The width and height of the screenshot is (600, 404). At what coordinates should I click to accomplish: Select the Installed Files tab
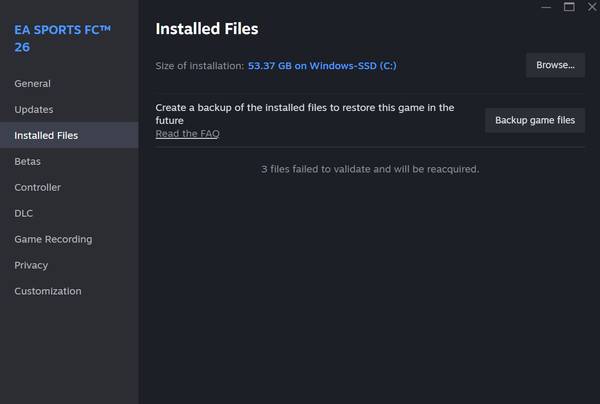coord(46,136)
